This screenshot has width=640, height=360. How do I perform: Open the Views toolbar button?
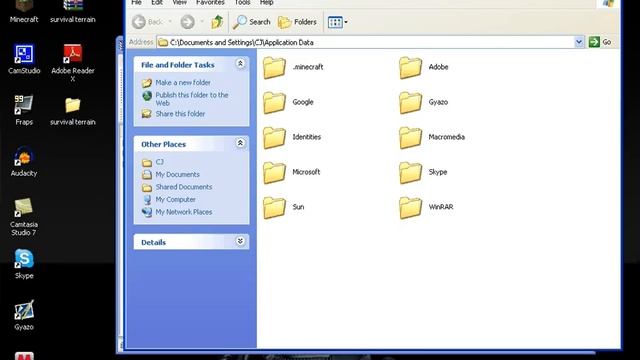337,22
